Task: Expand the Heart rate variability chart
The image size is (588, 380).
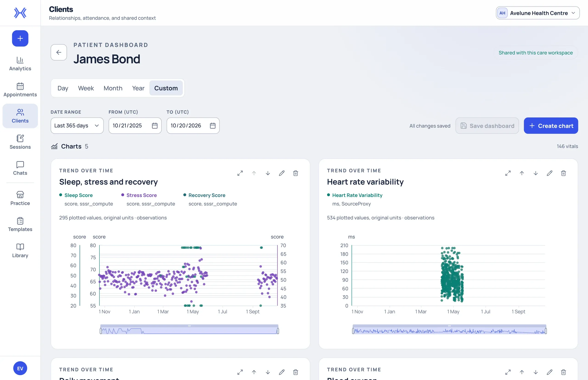Action: pos(508,173)
